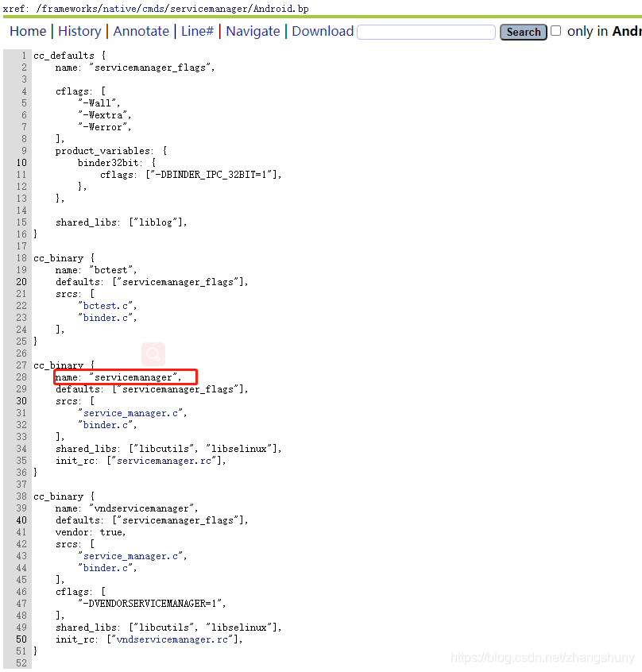This screenshot has width=642, height=672.
Task: Open the Navigate menu link
Action: (x=253, y=31)
